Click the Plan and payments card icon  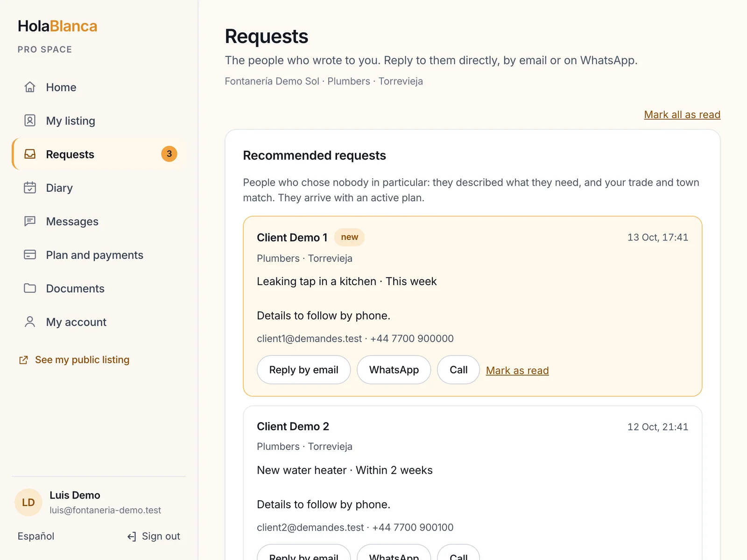30,255
